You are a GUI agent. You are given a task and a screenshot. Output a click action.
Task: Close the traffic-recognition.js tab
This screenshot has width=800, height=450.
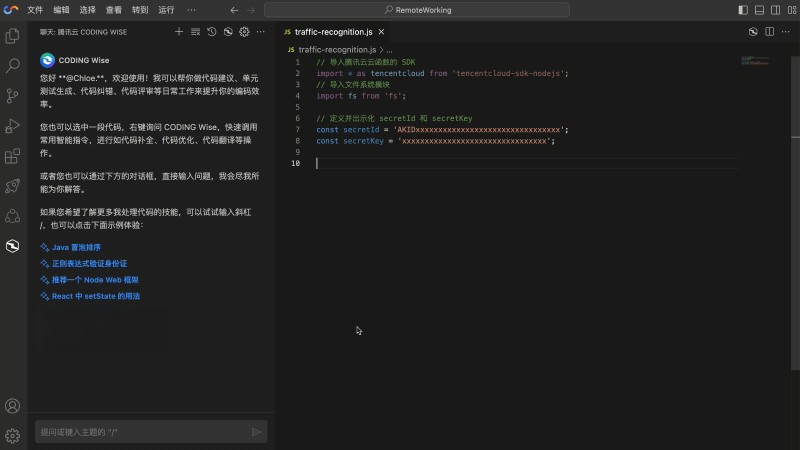coord(381,32)
